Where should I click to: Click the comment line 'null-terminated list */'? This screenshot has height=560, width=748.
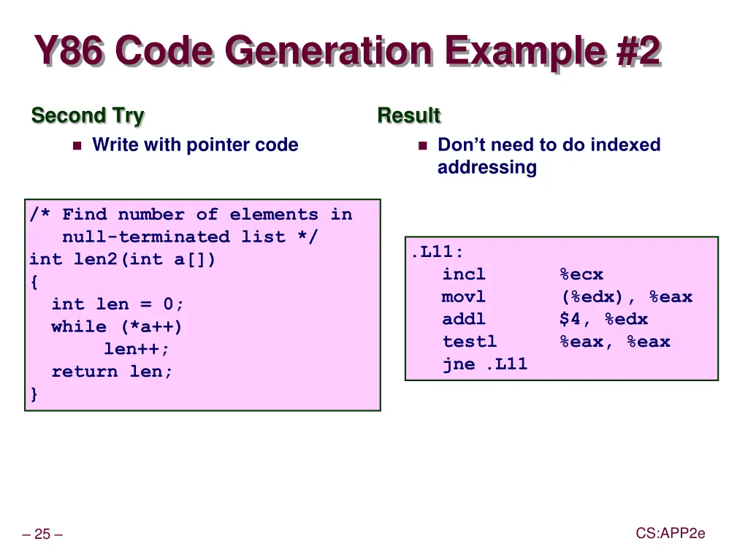[x=189, y=237]
